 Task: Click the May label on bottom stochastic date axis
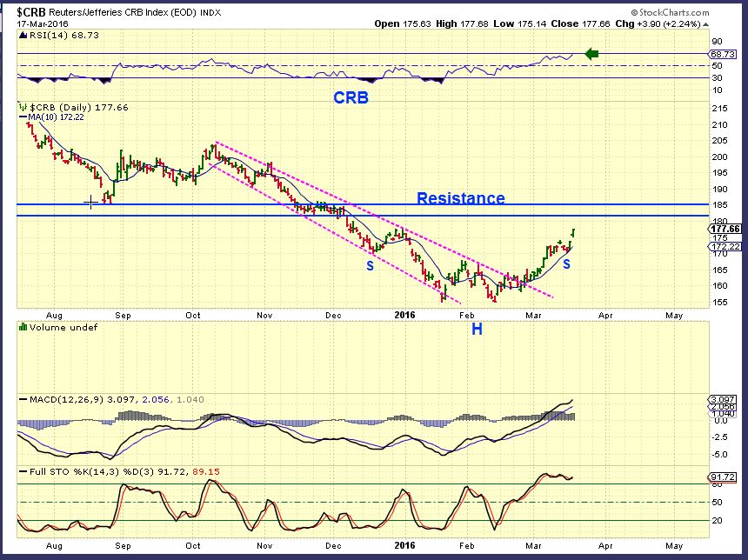(x=674, y=545)
